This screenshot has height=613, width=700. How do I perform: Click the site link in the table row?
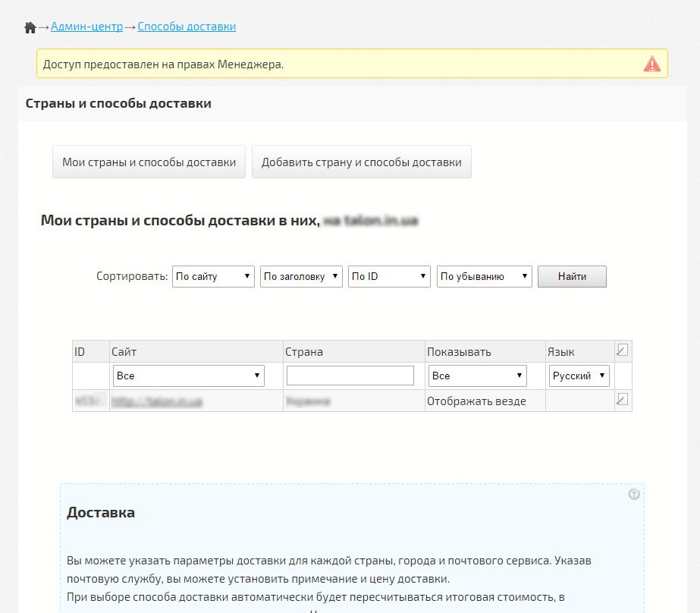click(x=158, y=401)
